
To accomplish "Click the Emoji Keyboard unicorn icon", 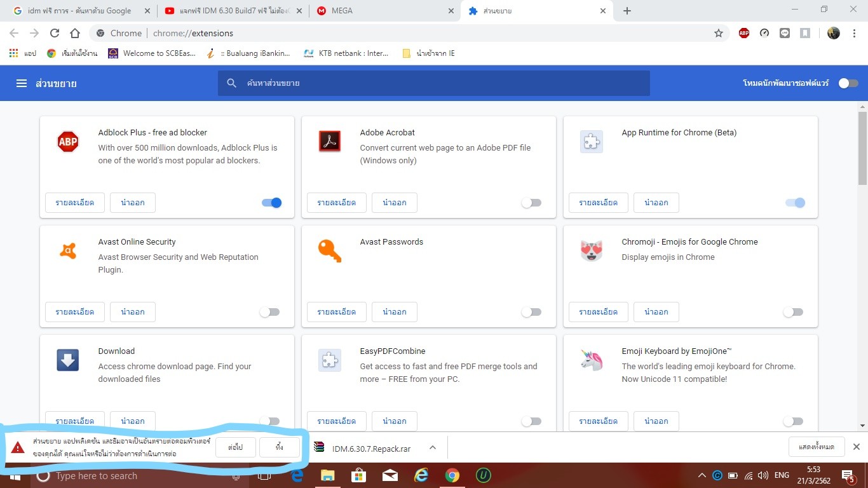I will (x=592, y=360).
